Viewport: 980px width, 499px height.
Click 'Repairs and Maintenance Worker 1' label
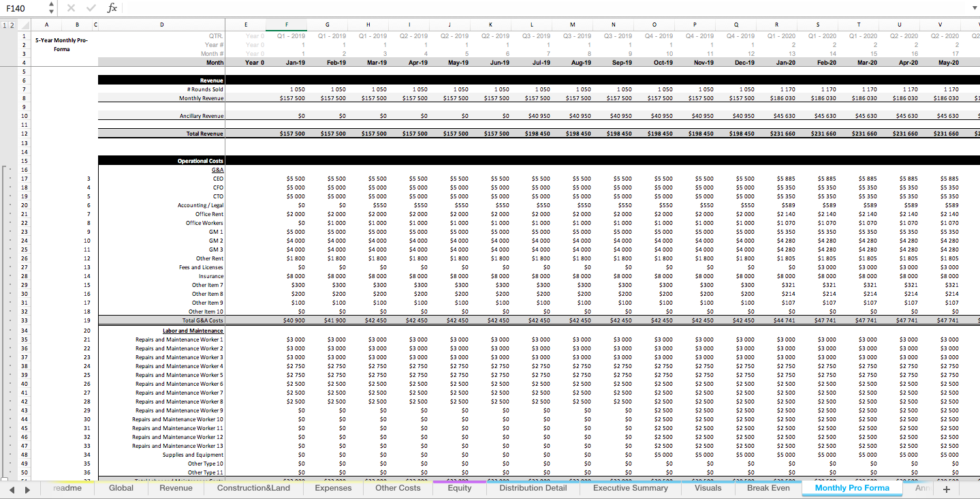pos(179,339)
